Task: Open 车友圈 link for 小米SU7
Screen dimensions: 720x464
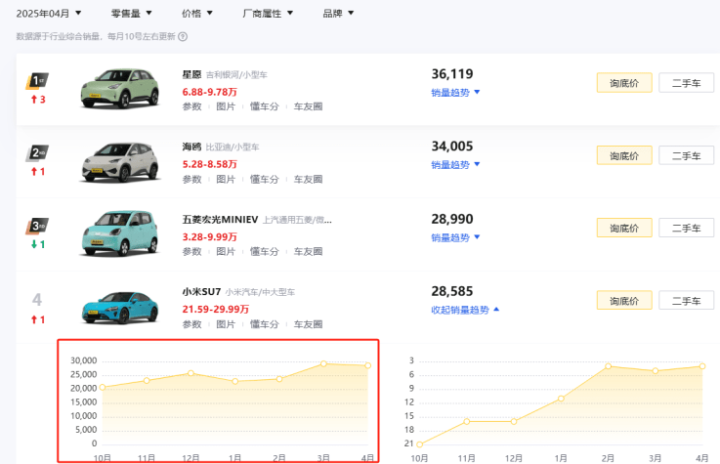Action: (x=308, y=324)
